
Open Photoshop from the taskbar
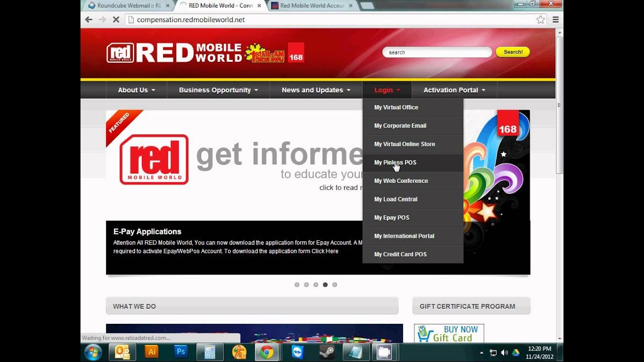pyautogui.click(x=181, y=352)
